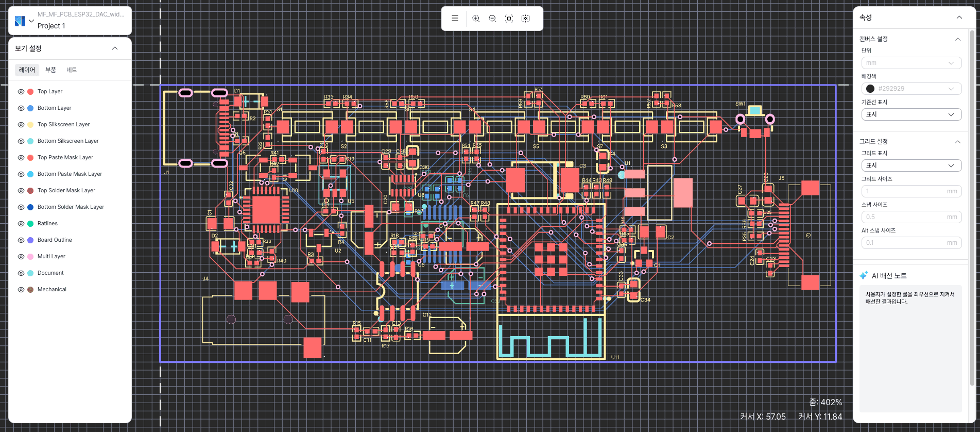Open the project dropdown chevron beside the logo

[x=31, y=21]
